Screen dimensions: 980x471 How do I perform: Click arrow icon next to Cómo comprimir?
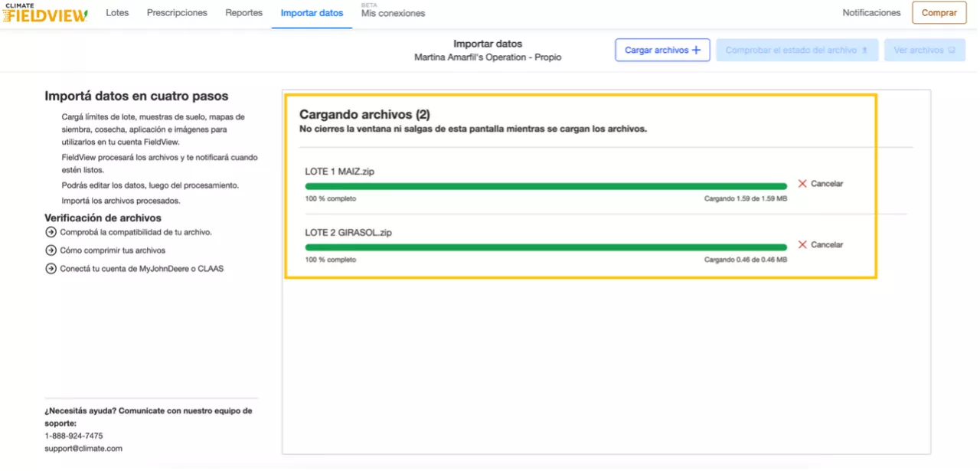pos(51,250)
